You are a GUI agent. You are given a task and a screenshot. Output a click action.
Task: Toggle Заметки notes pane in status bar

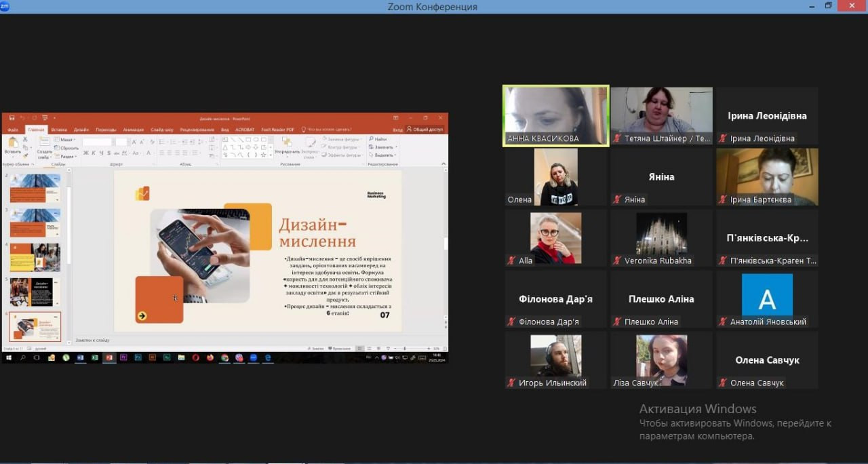point(315,349)
